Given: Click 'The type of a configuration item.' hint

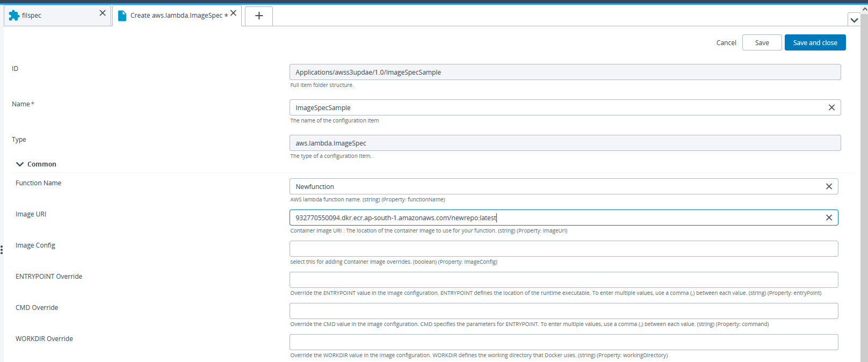Looking at the screenshot, I should 330,156.
